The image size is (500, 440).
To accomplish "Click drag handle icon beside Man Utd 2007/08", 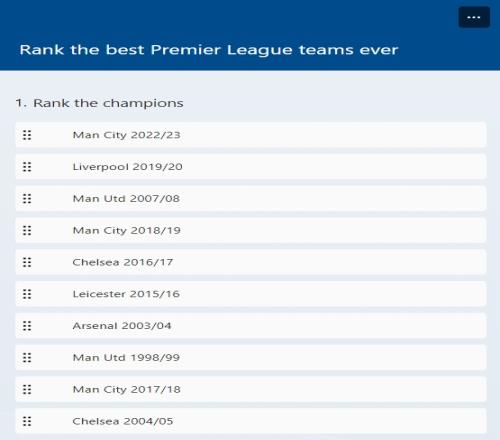I will point(27,199).
